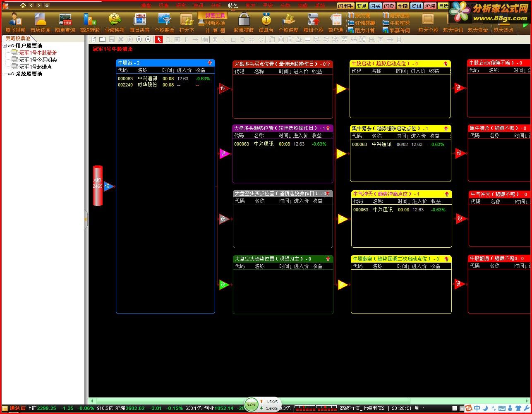Open 阻力计算 toolbar item
The width and height of the screenshot is (532, 414).
coord(362,31)
